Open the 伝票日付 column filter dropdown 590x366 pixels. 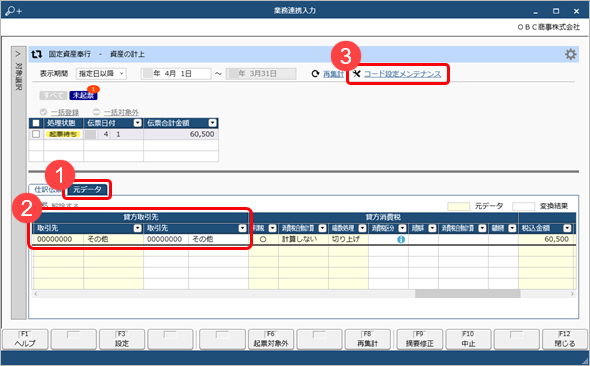point(137,123)
